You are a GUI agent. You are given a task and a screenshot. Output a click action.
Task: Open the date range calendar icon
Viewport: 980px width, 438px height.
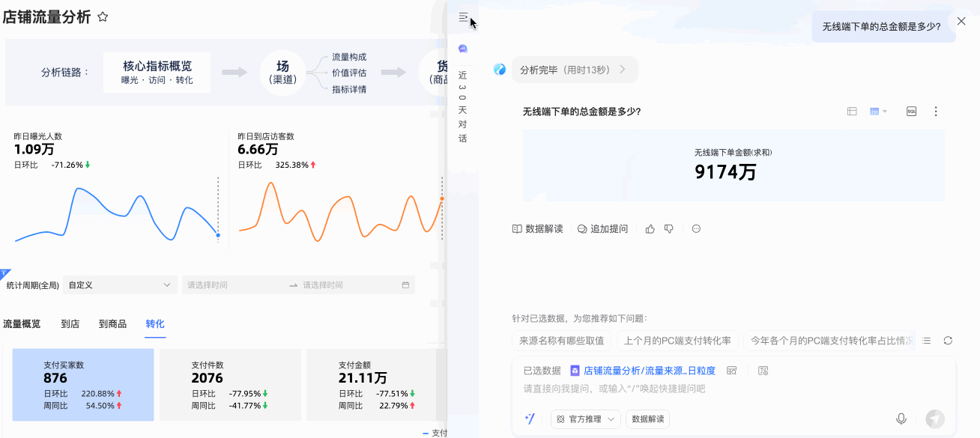pos(405,285)
